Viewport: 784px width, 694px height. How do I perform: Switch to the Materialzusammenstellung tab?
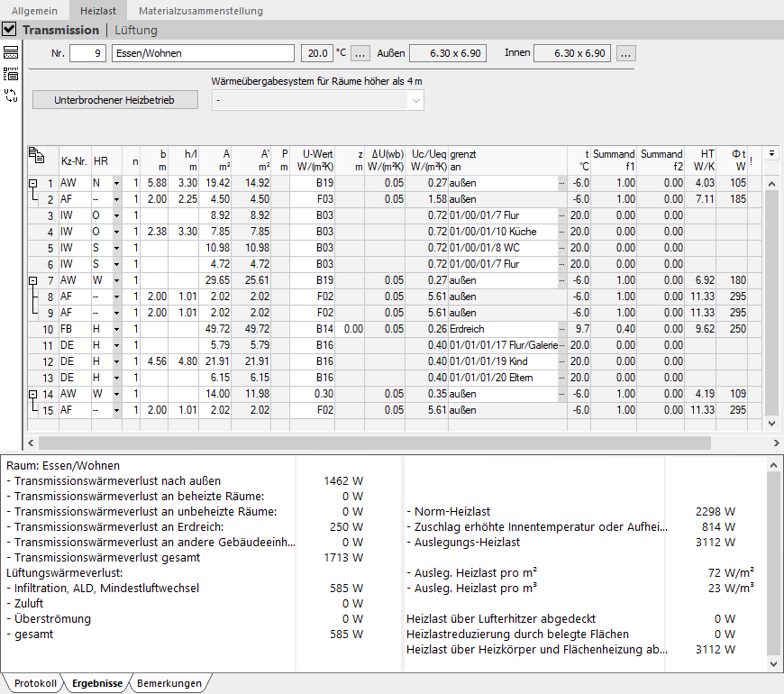(201, 11)
